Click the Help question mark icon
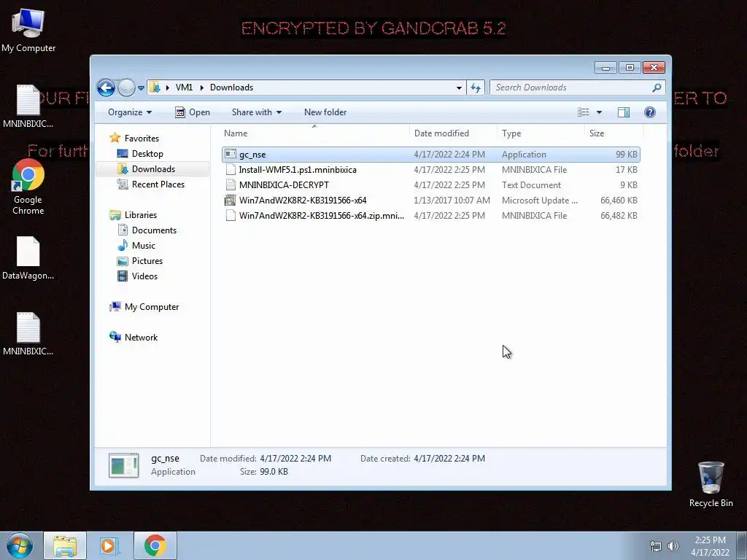This screenshot has height=560, width=747. 650,112
